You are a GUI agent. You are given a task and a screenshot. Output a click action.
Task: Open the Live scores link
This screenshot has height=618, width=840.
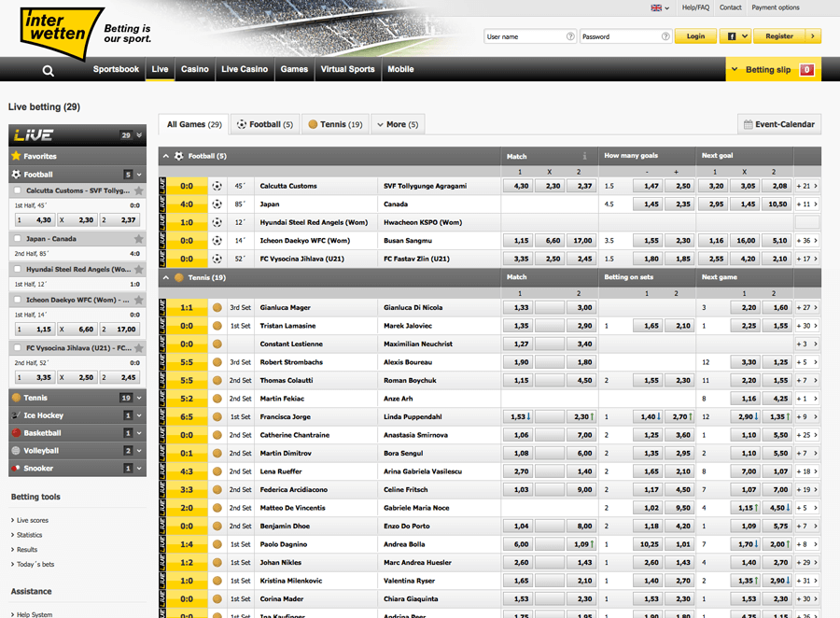tap(32, 521)
